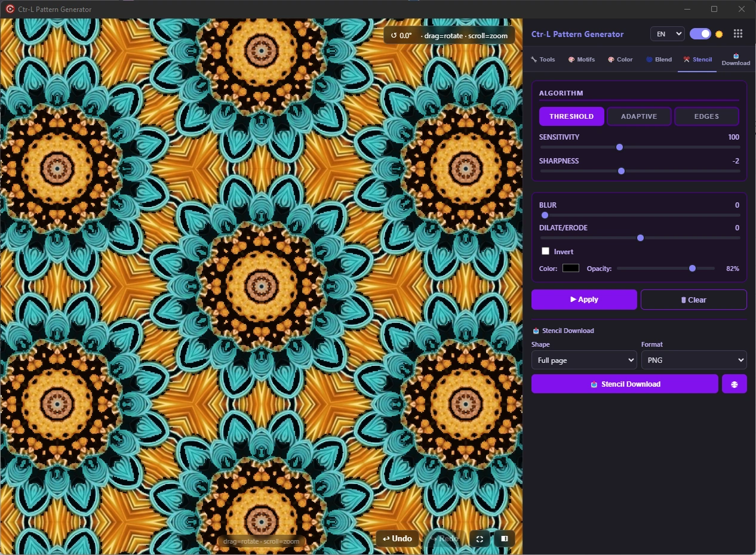Enable the Invert checkbox
Screen dimensions: 756x555
(545, 251)
